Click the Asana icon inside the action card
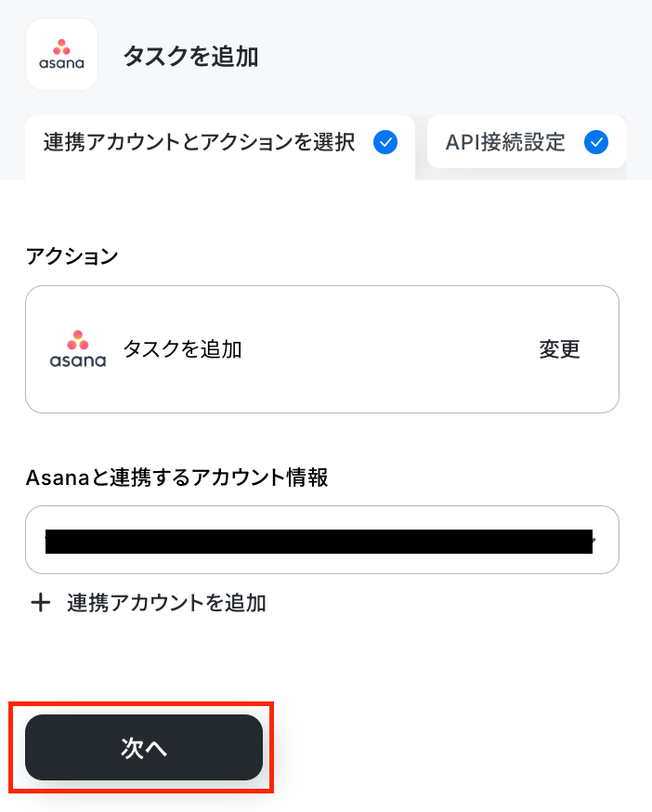652x812 pixels. tap(78, 349)
